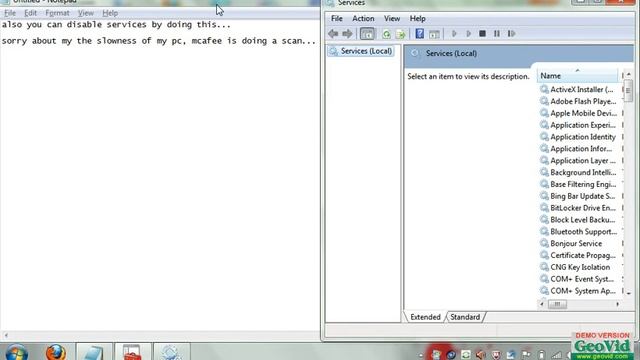Screen dimensions: 640x360
Task: Click services list scroll-down arrow
Action: 629,293
